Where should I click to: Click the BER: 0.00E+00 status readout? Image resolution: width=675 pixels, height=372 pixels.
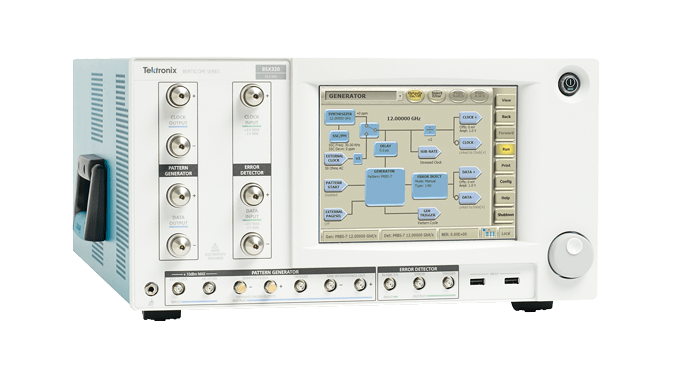458,235
